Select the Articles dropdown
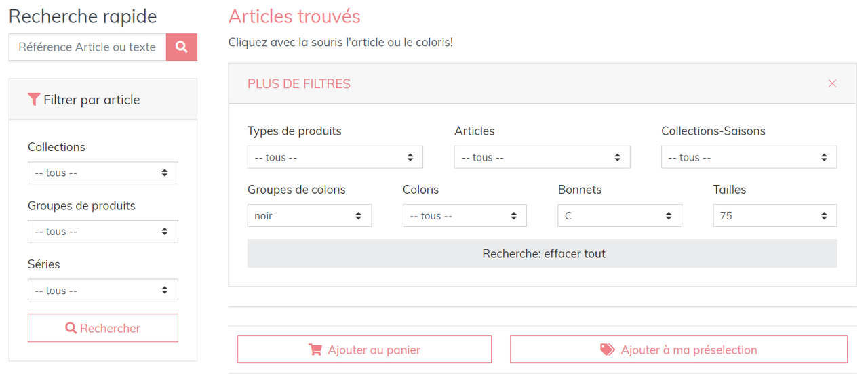This screenshot has height=378, width=868. pos(542,157)
